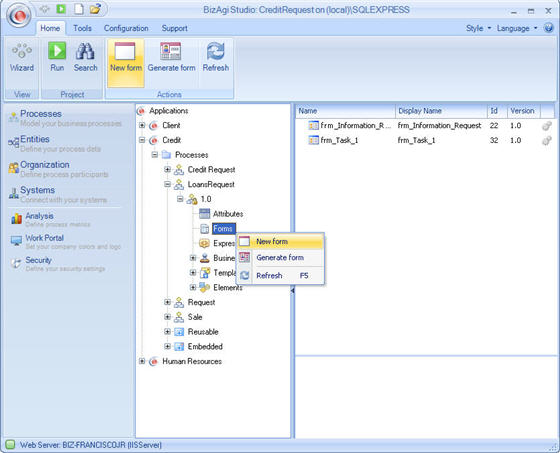The height and width of the screenshot is (453, 560).
Task: Expand the Human Resources node
Action: tap(142, 361)
